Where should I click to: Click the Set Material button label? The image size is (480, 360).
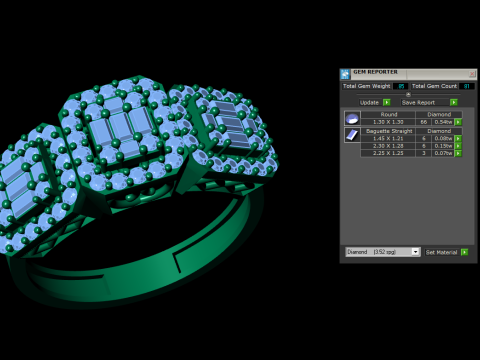click(441, 252)
